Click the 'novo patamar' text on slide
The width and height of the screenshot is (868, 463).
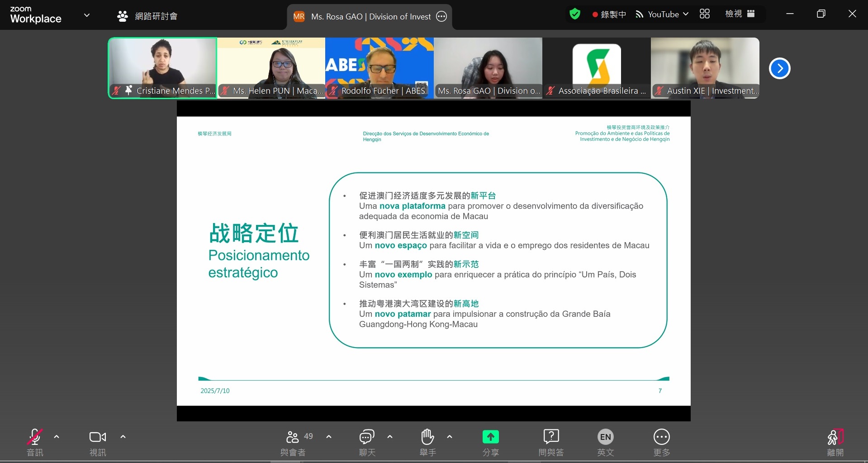[403, 314]
